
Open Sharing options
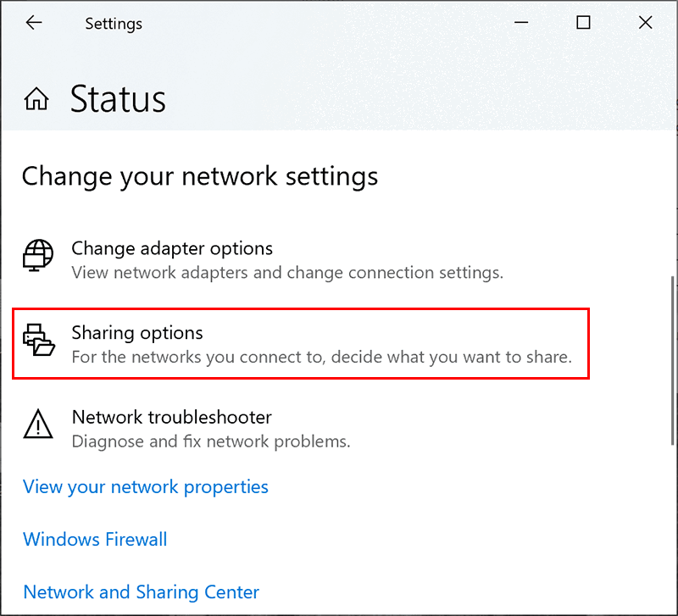pyautogui.click(x=137, y=333)
